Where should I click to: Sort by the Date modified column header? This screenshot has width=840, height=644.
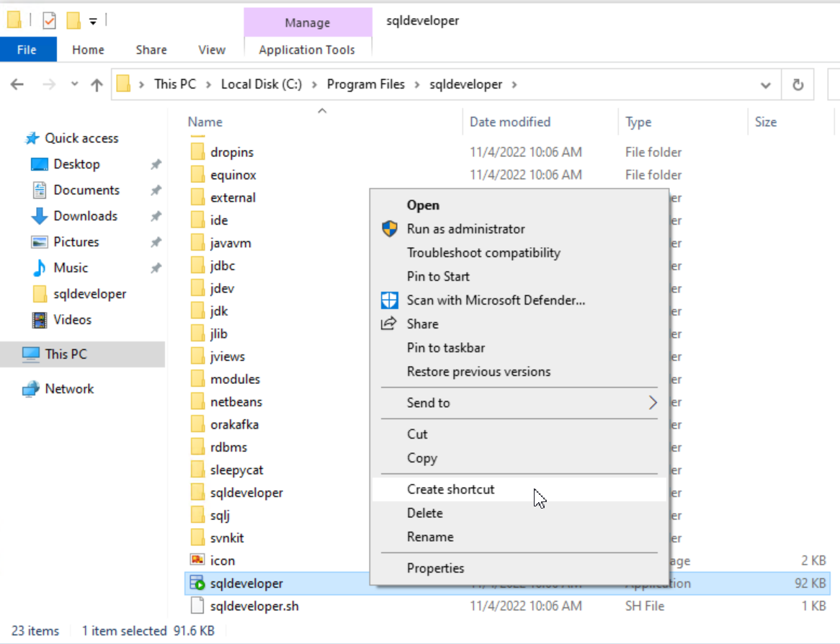pos(510,122)
